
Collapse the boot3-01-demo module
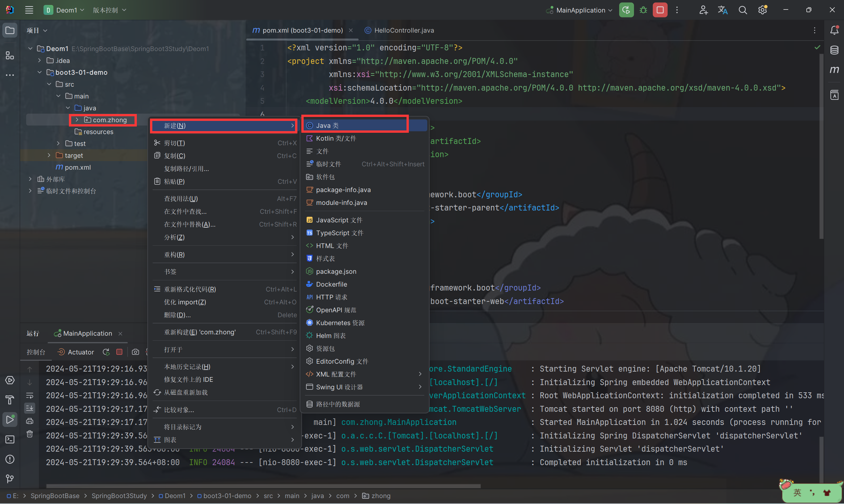pyautogui.click(x=40, y=72)
